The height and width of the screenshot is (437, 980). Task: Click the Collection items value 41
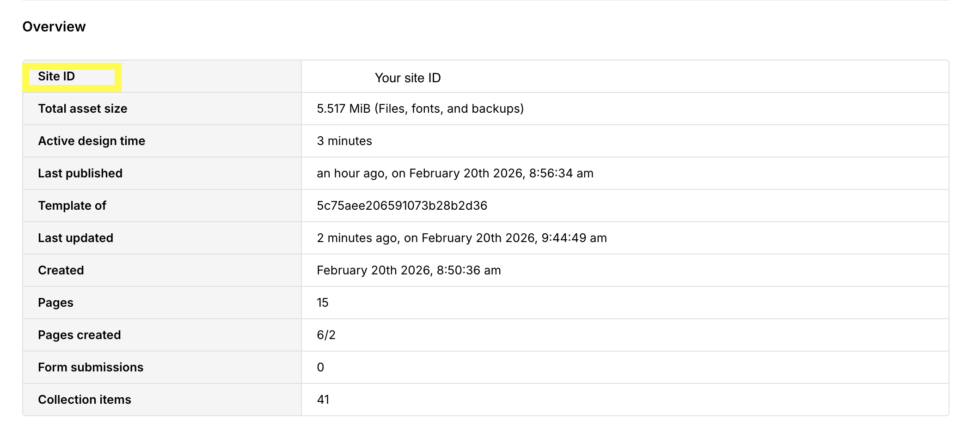pos(323,400)
